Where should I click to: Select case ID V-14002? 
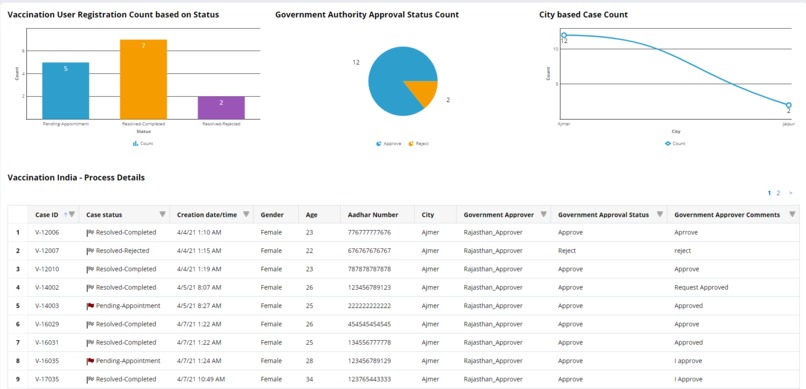[x=47, y=287]
